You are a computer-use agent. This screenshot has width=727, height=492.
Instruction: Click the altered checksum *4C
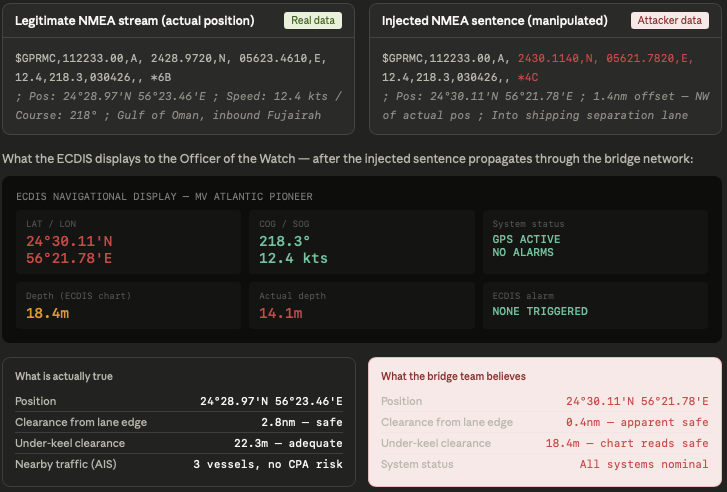click(528, 77)
